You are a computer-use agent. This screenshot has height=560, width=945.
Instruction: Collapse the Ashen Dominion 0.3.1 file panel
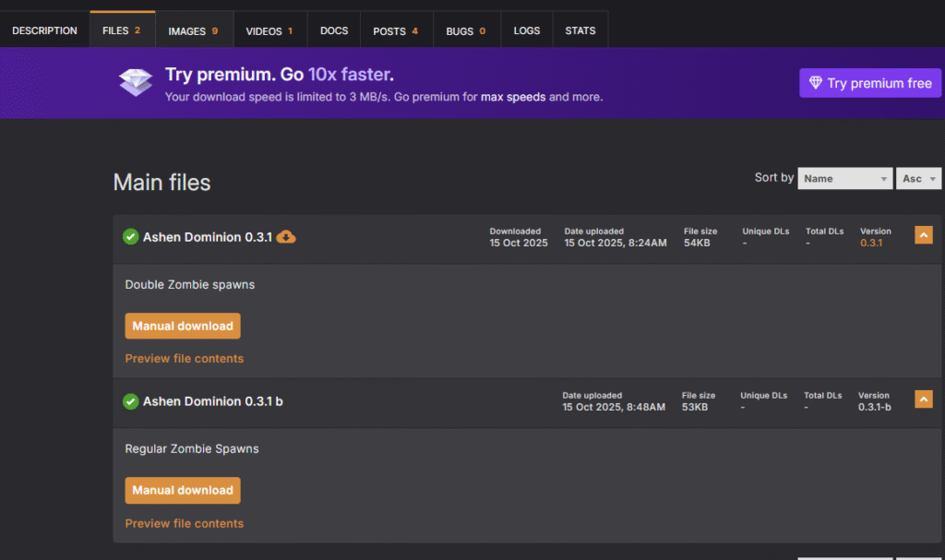(923, 235)
